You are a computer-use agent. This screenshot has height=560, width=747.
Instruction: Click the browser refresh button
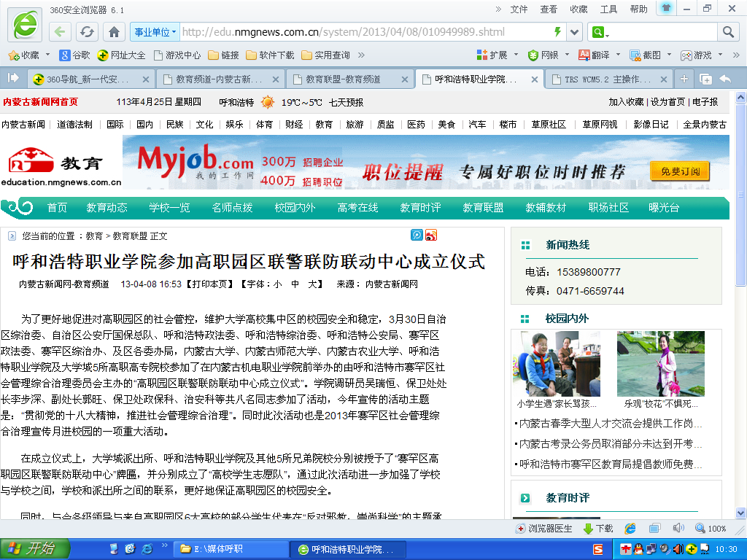click(x=87, y=32)
